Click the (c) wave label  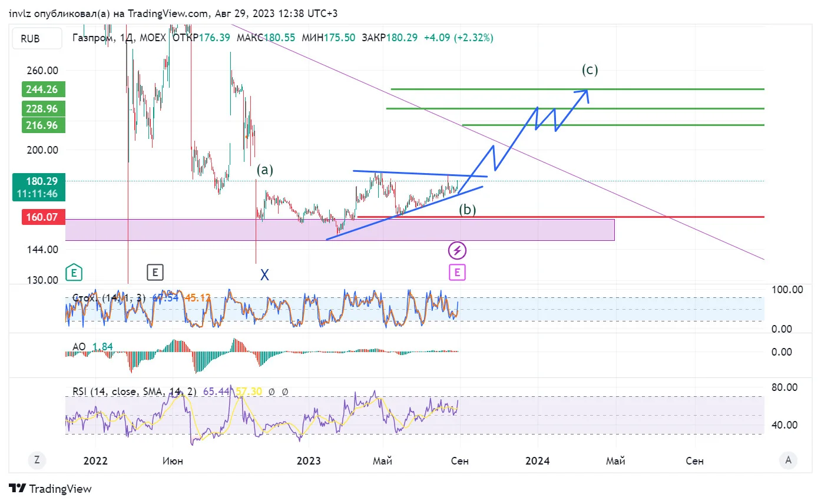[590, 69]
